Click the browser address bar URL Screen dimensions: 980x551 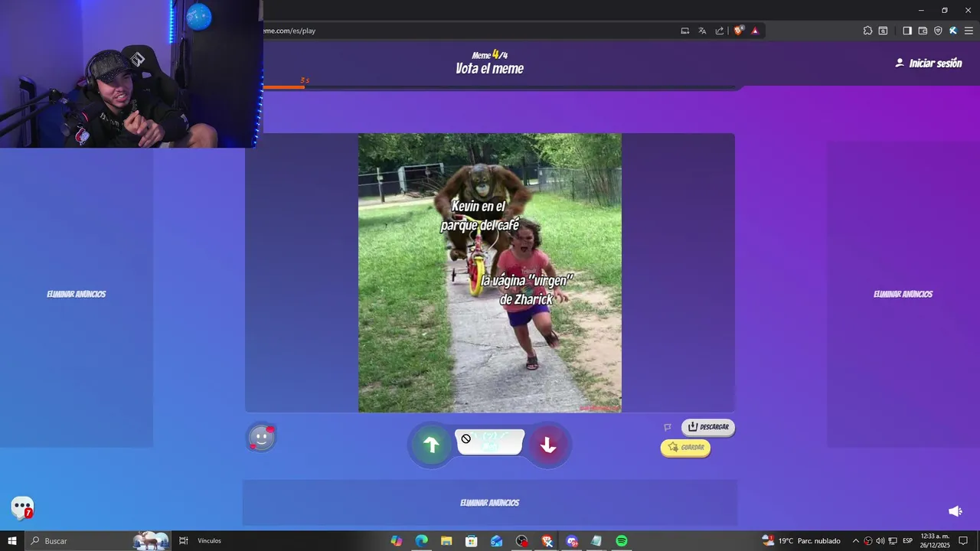pos(289,31)
